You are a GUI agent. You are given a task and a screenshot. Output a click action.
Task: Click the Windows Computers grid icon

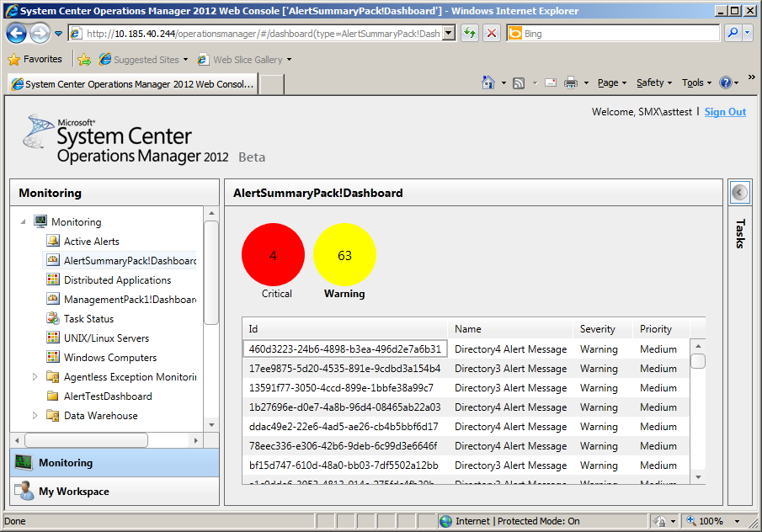(x=53, y=357)
